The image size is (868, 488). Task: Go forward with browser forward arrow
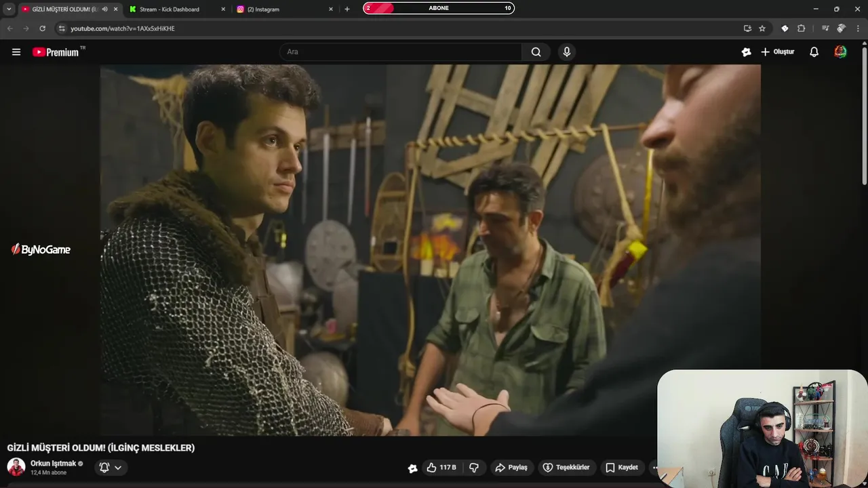[x=26, y=28]
